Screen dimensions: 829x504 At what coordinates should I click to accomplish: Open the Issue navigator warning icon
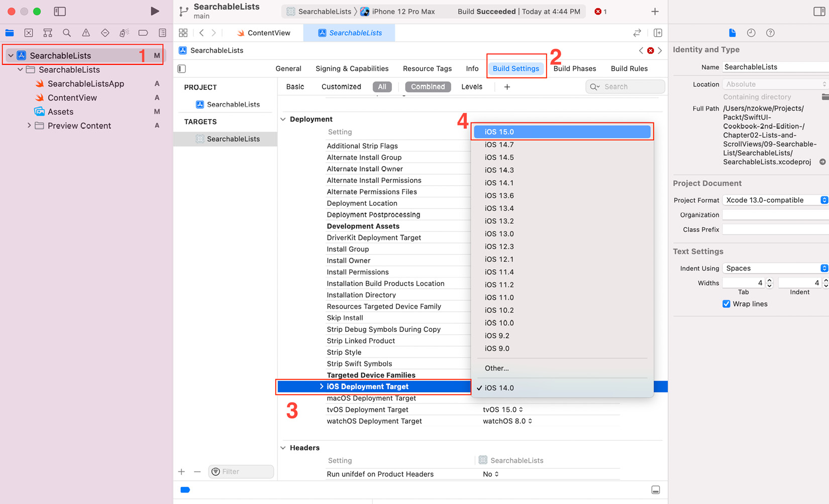[86, 33]
